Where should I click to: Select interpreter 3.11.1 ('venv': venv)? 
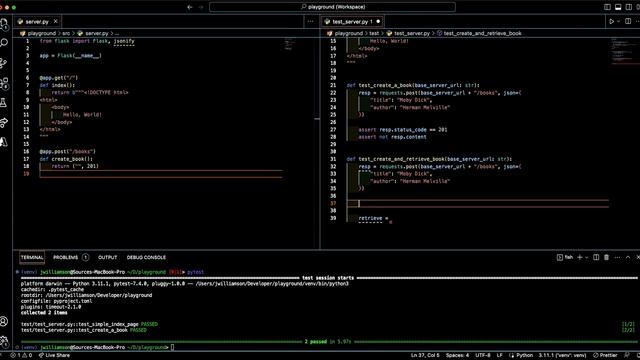click(x=562, y=356)
